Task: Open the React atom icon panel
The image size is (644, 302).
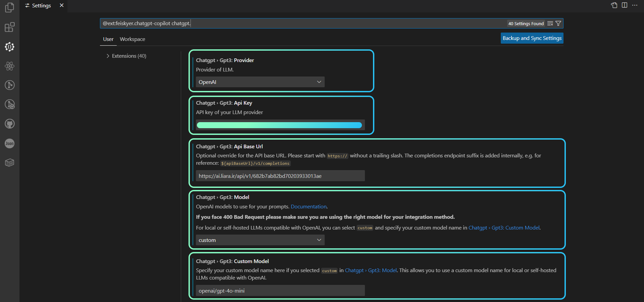Action: tap(10, 66)
